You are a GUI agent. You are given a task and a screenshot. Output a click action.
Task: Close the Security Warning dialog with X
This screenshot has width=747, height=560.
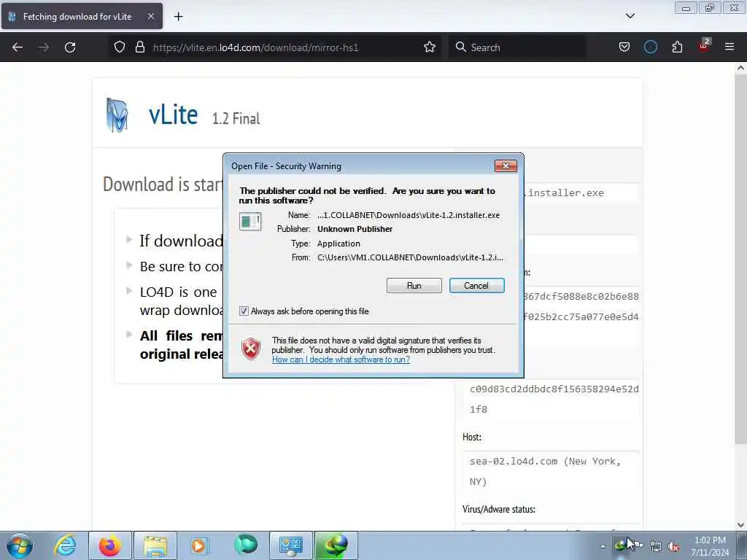tap(506, 166)
